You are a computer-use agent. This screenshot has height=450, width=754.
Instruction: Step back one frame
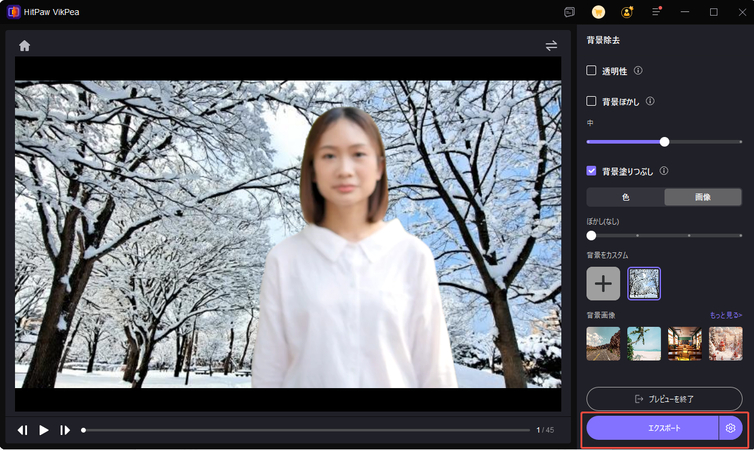(23, 430)
